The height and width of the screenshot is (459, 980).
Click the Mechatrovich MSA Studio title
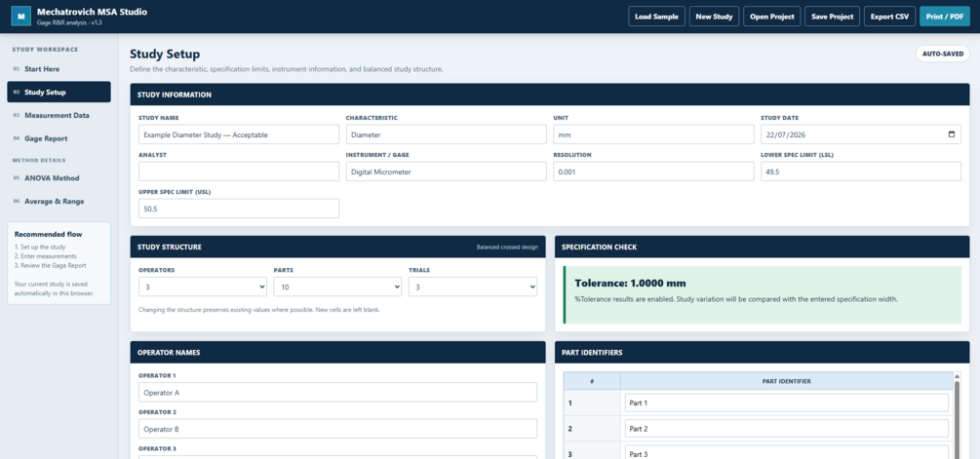pos(92,12)
